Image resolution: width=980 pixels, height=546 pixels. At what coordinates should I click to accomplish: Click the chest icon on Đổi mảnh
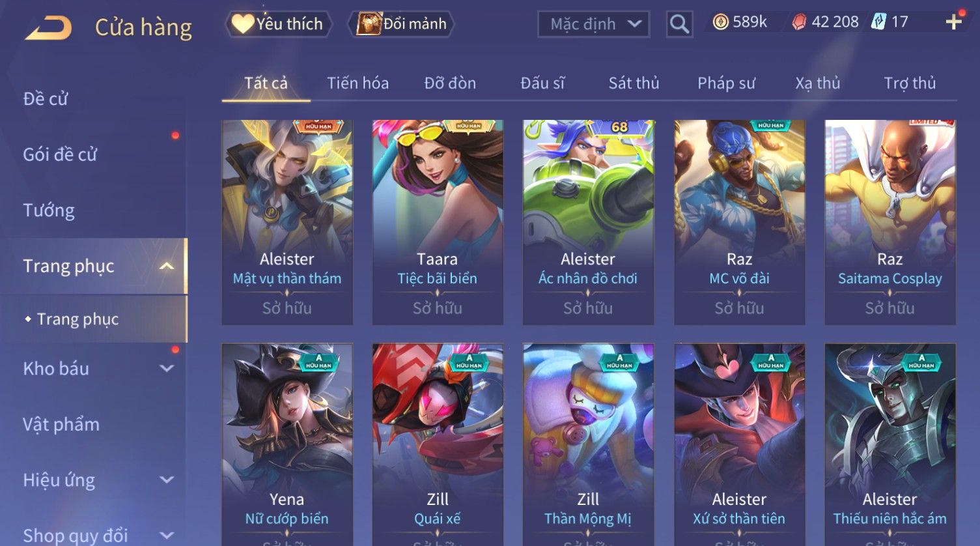369,24
